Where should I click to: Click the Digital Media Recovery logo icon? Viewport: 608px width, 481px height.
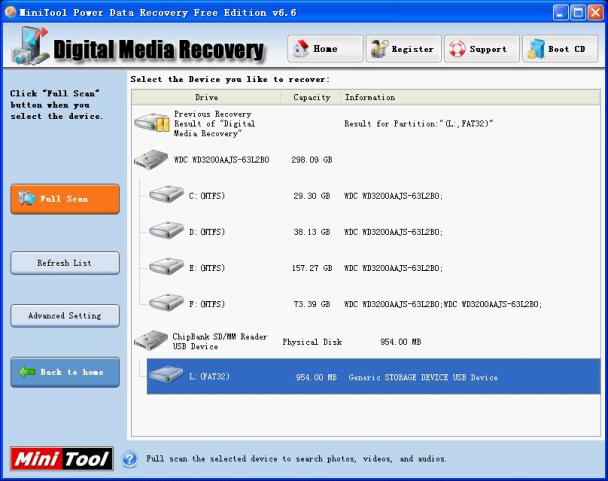[x=30, y=46]
